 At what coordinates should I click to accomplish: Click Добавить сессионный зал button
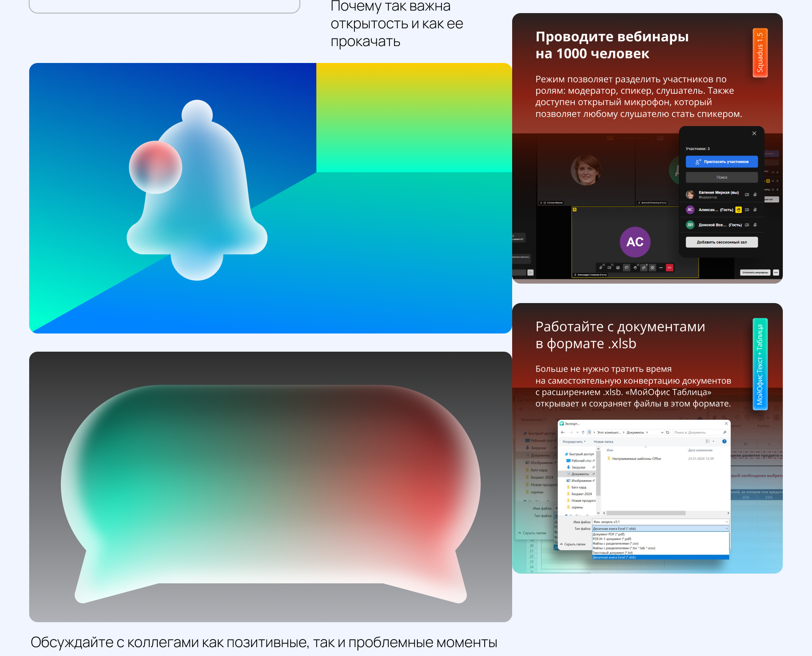pyautogui.click(x=721, y=242)
